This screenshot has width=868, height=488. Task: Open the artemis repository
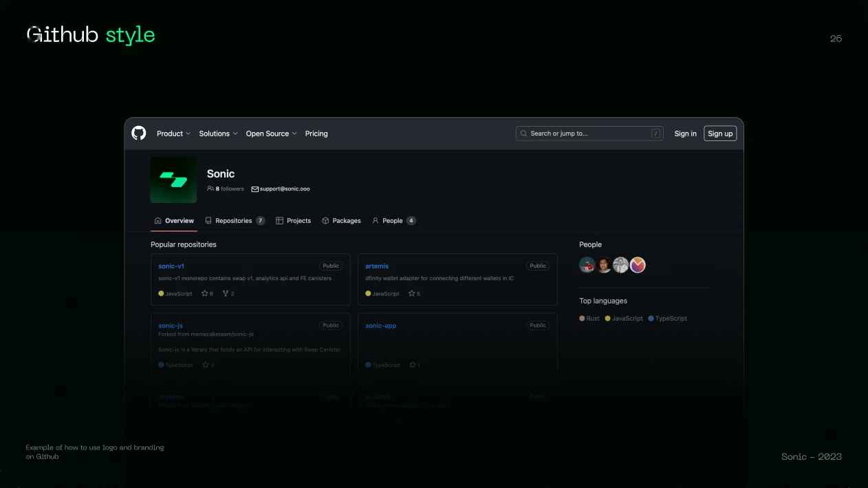pos(377,266)
